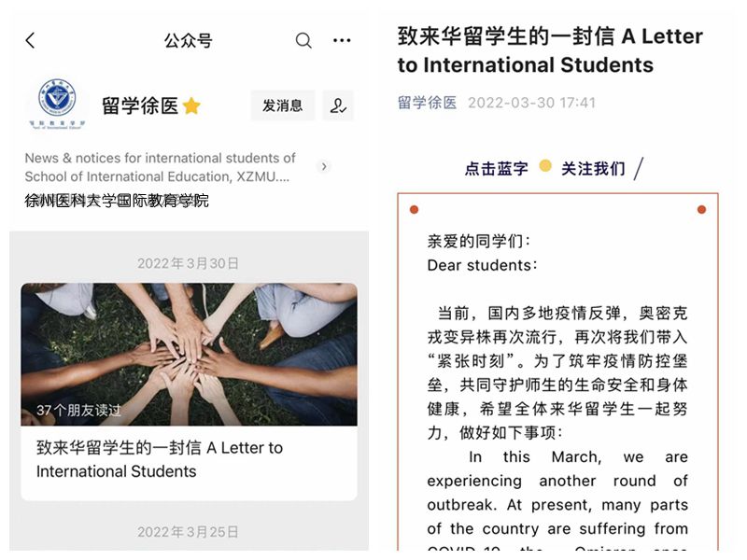
Task: Click the 关注我们 follow text
Action: coord(593,169)
